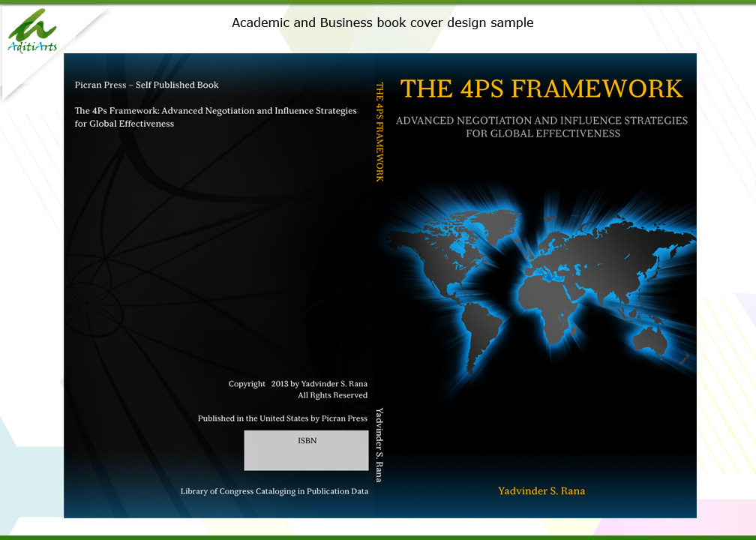Click the subtitle 'ADVANCED NEGOTIATION AND INFLUENCE STRATEGIES'
The width and height of the screenshot is (756, 540).
(x=541, y=121)
